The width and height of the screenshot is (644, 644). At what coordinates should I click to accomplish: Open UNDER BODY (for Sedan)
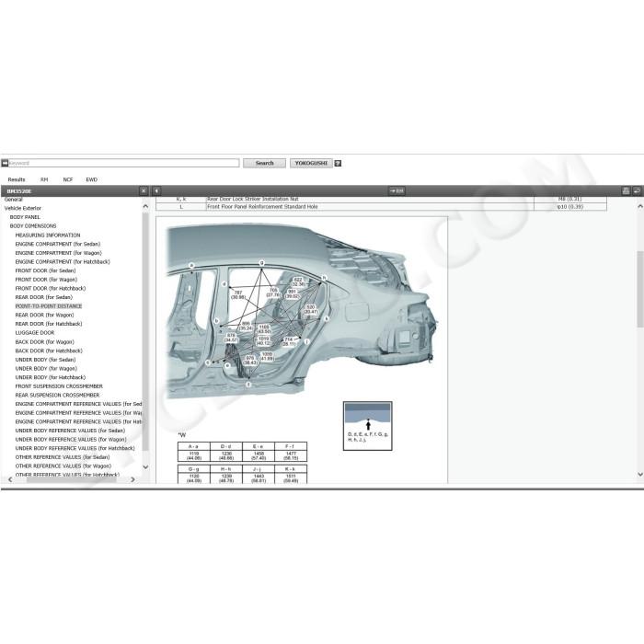coord(45,360)
